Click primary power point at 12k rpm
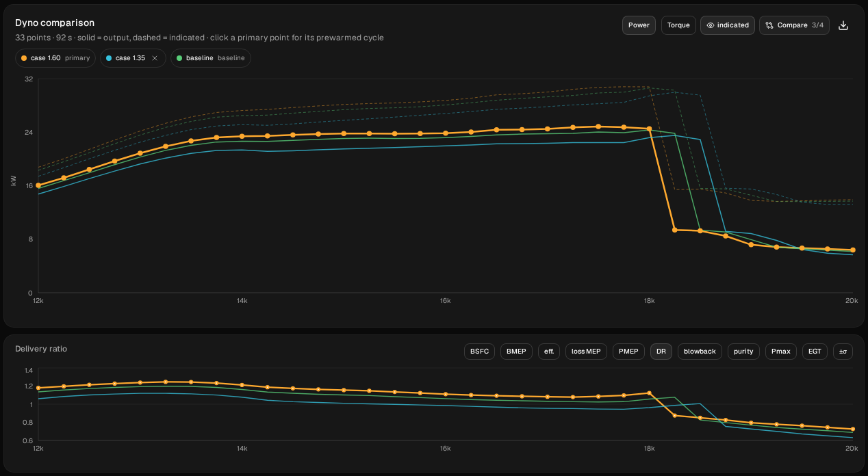 point(38,185)
